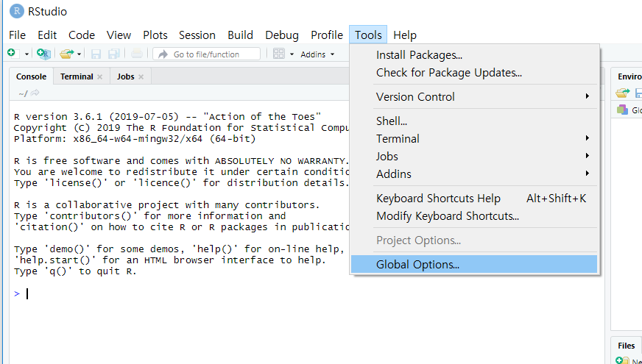This screenshot has width=642, height=364.
Task: Click the New Folder icon in Files pane
Action: tap(622, 360)
